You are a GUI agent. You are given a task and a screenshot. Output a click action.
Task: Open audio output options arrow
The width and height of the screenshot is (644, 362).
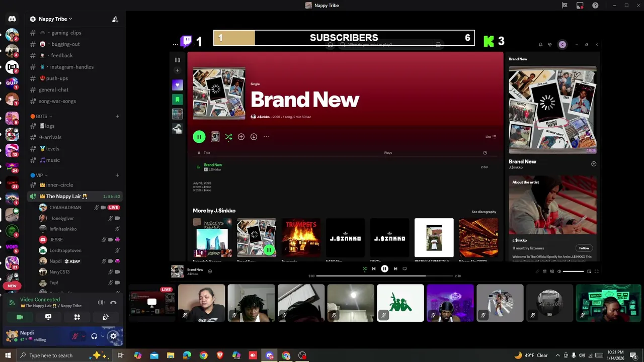(102, 336)
